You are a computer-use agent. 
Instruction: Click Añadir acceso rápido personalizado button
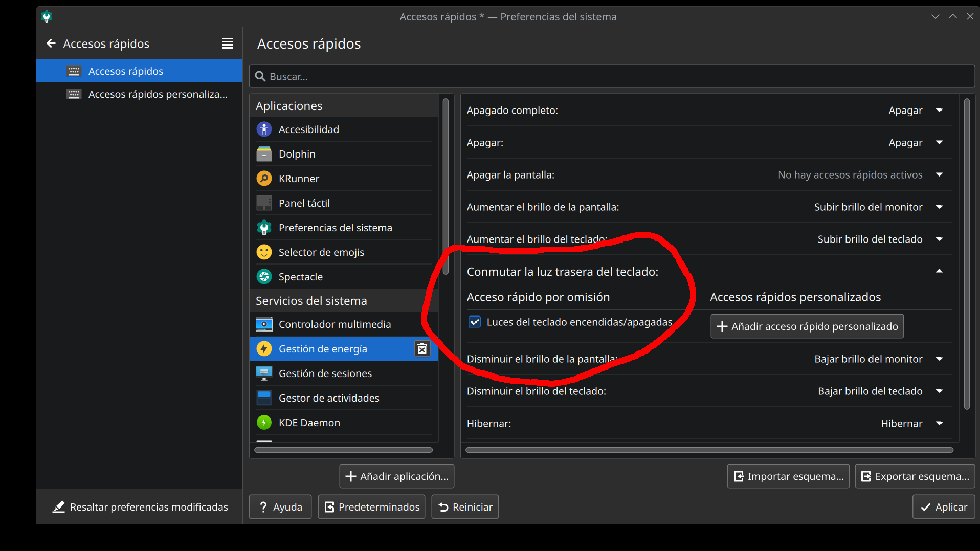[807, 326]
